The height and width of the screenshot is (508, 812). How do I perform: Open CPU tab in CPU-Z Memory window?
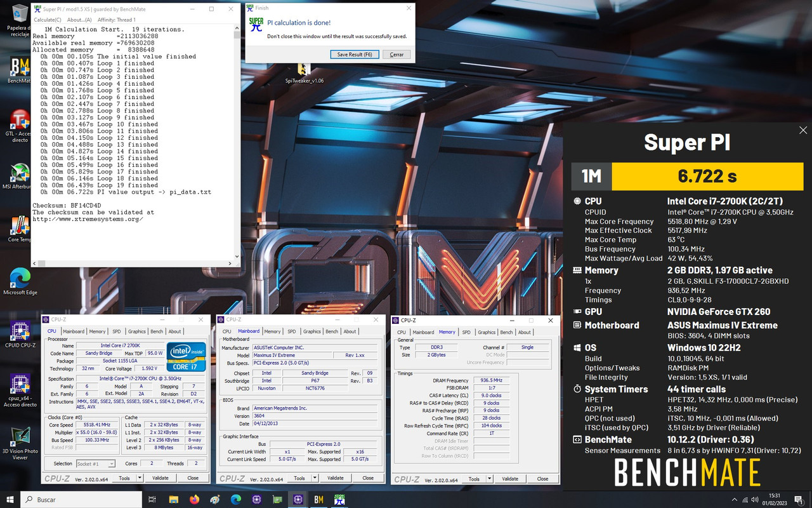(402, 332)
